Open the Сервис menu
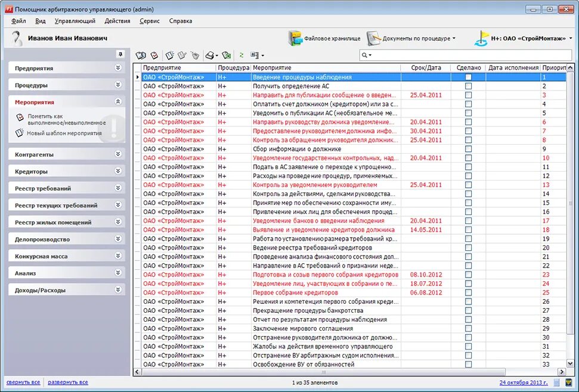 coord(150,21)
